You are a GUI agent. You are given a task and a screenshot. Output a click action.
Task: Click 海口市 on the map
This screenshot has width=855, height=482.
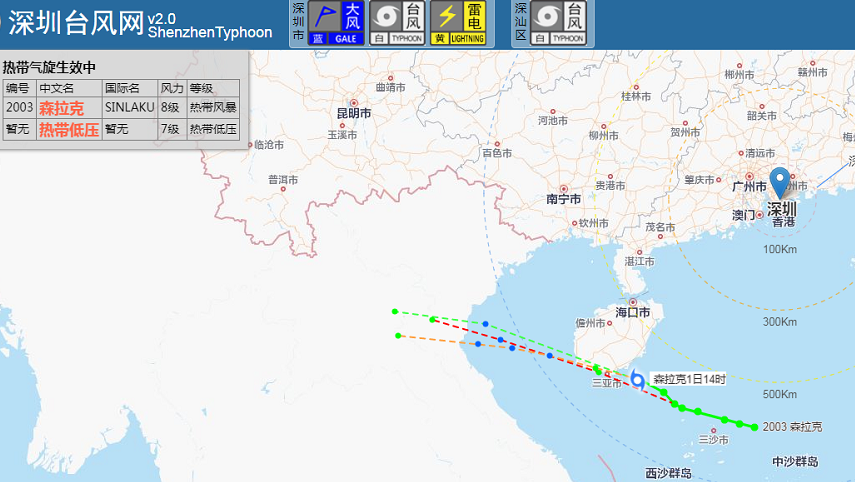point(632,312)
